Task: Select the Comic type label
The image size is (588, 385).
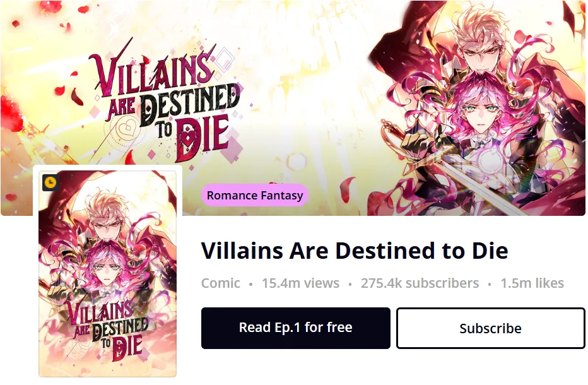Action: click(220, 283)
